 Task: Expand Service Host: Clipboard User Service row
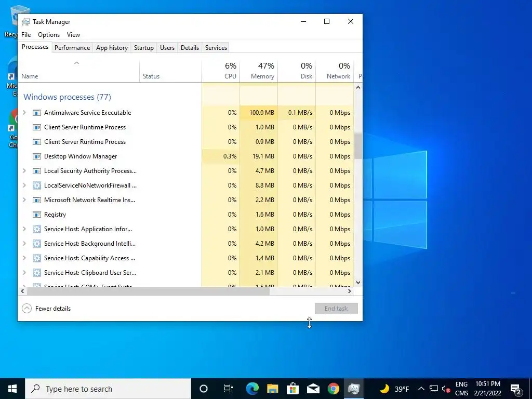click(x=24, y=273)
